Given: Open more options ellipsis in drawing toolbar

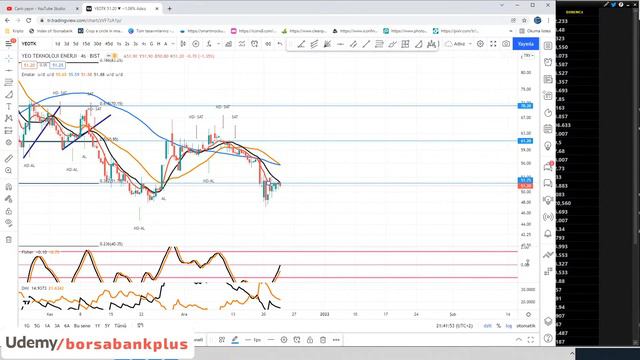Looking at the screenshot, I should (336, 340).
